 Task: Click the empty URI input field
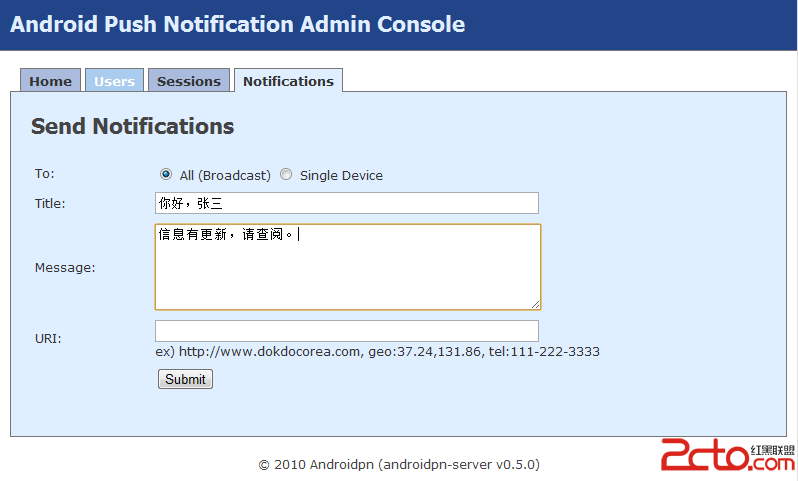(346, 331)
